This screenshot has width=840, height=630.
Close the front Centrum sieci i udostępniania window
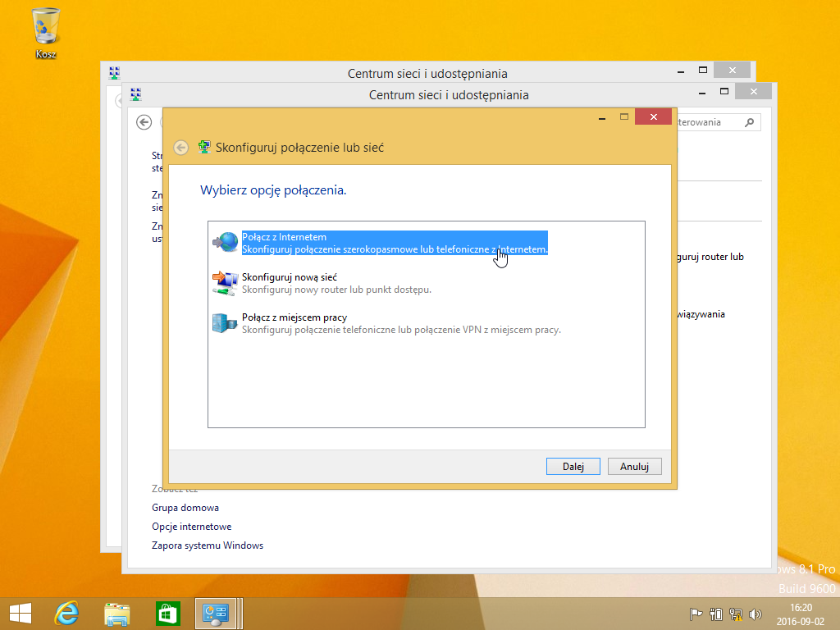tap(753, 92)
